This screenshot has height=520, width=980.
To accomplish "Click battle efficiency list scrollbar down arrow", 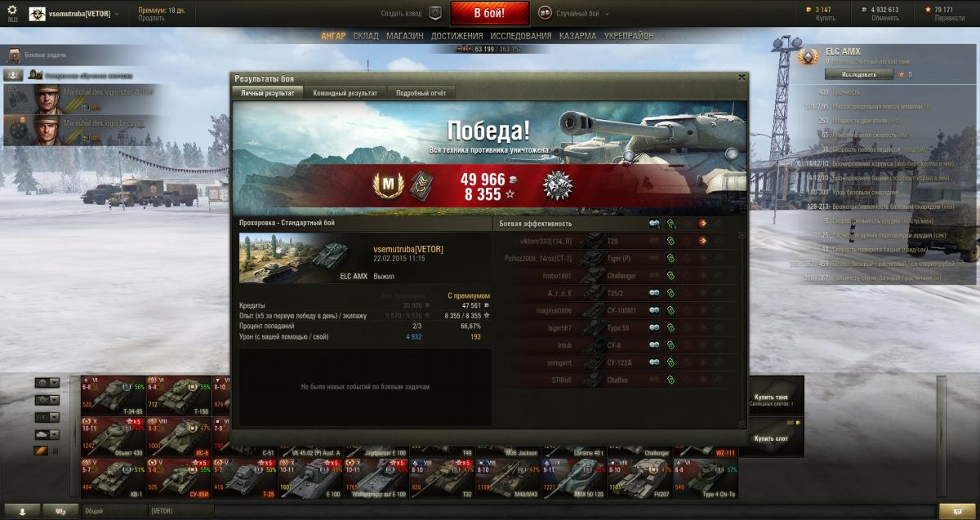I will 742,424.
